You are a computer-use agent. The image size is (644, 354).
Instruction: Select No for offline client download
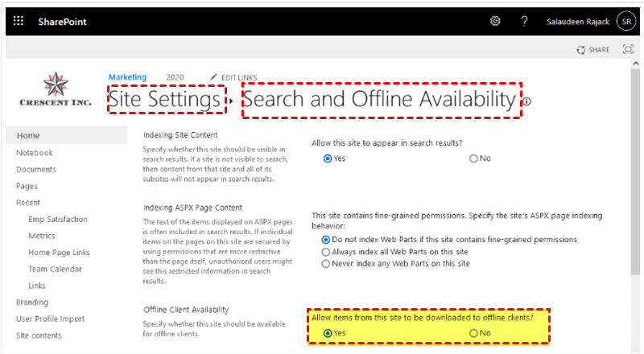coord(473,333)
